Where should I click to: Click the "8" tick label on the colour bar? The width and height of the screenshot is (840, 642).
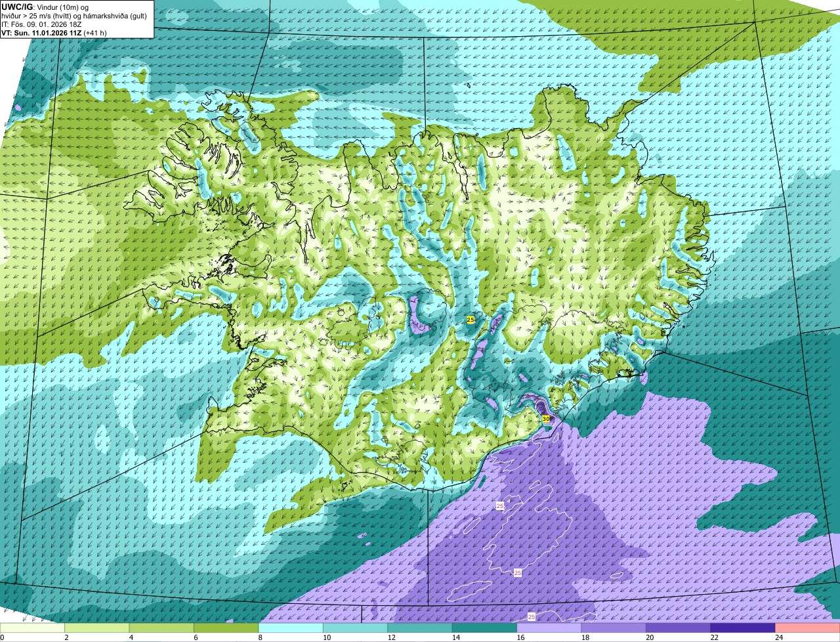pos(259,637)
